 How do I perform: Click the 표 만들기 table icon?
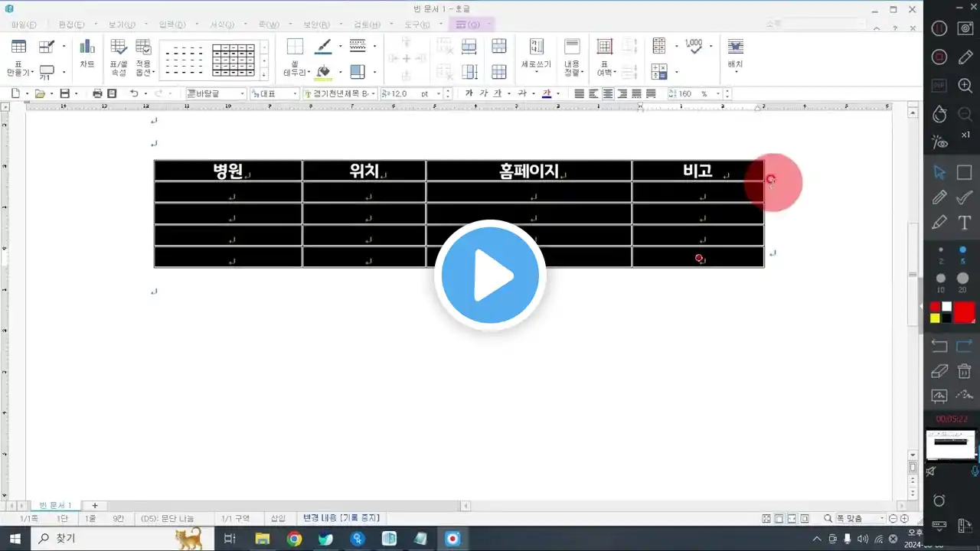(18, 47)
